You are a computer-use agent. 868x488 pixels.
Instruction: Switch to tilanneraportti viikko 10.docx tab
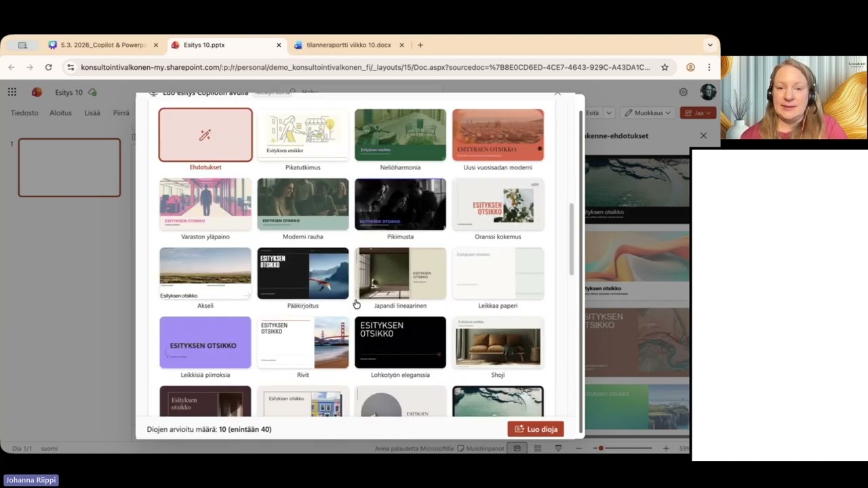[x=349, y=45]
